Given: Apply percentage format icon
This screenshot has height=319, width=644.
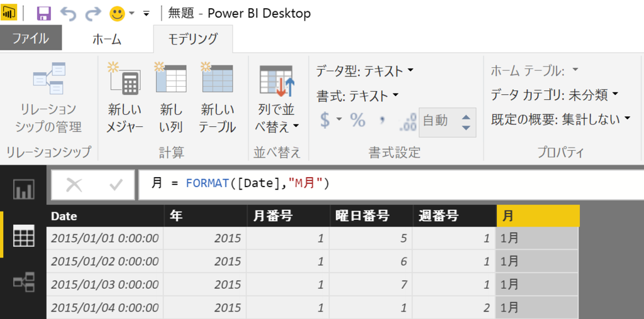Looking at the screenshot, I should point(357,120).
